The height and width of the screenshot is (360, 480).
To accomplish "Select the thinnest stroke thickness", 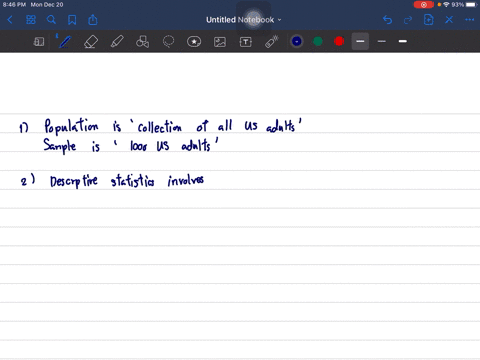I will point(382,41).
